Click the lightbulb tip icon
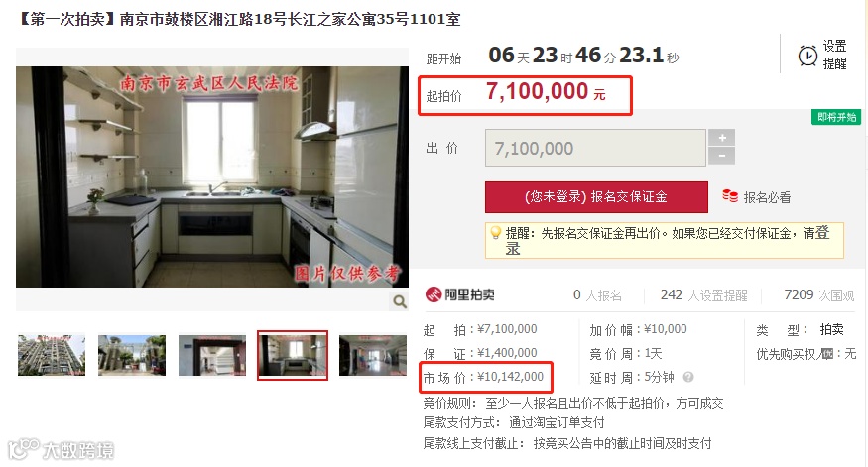Viewport: 868px width, 467px height. (495, 232)
